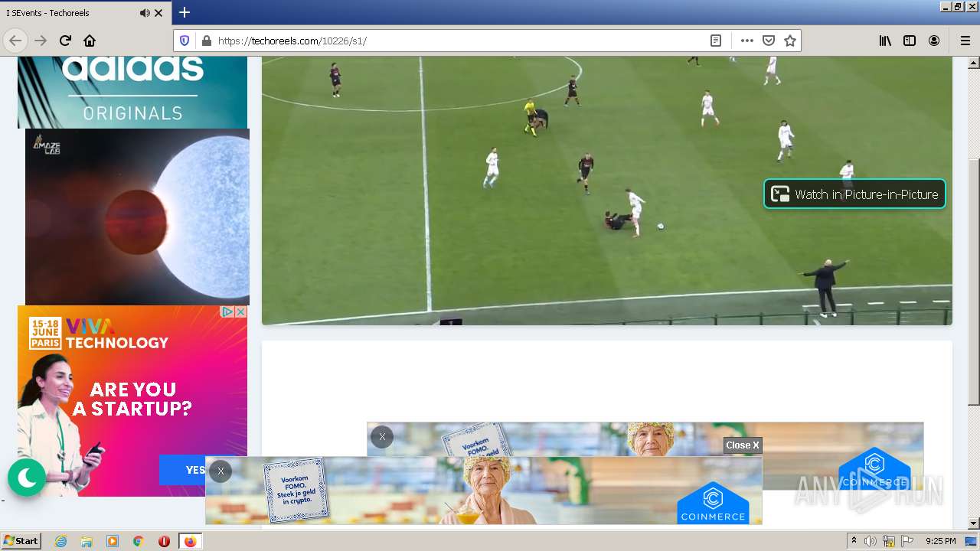Open the adidas Originals ad
The width and height of the screenshot is (980, 551).
point(132,92)
